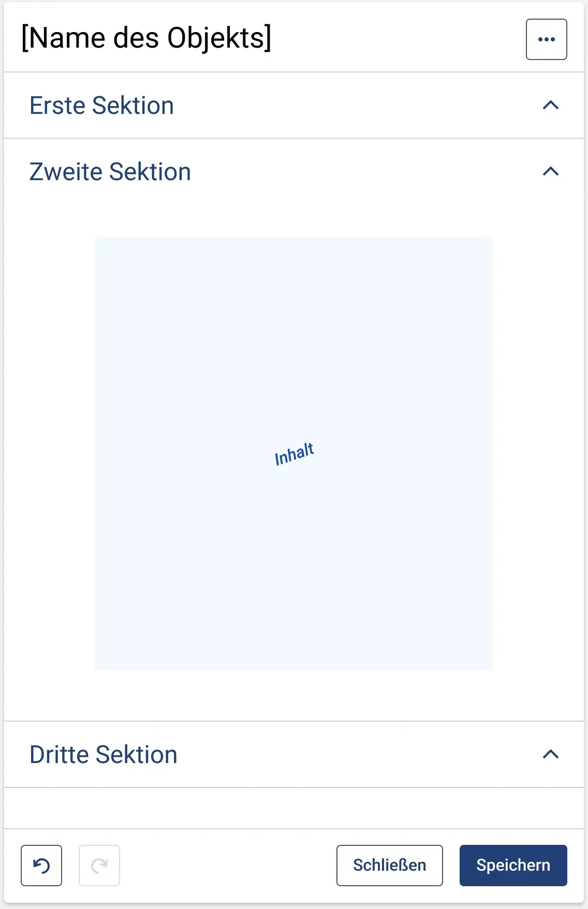Select the Zweite Sektion heading text
588x909 pixels.
tap(110, 172)
